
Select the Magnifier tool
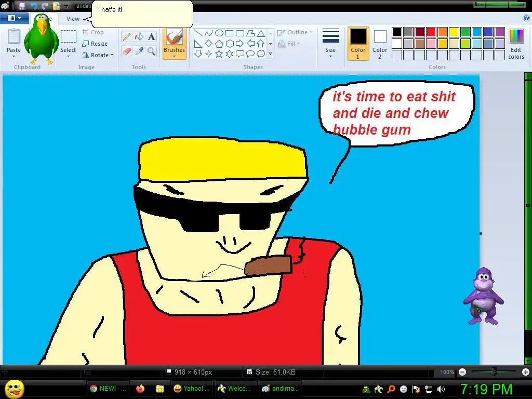[x=151, y=51]
